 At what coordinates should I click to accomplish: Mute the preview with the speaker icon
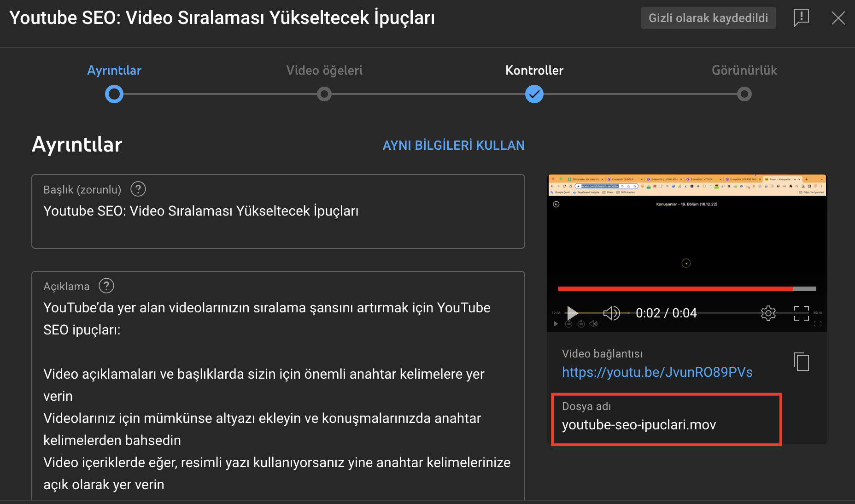612,313
